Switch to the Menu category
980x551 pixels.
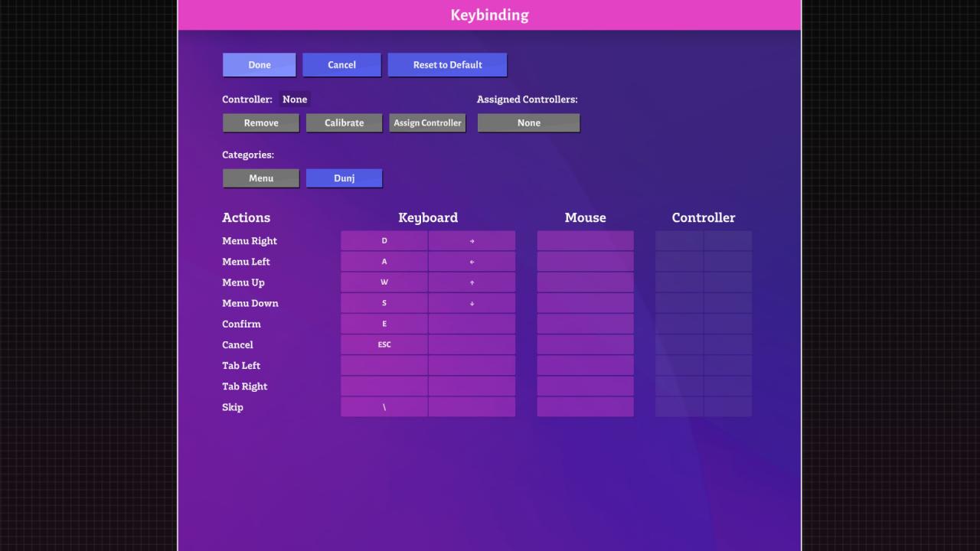pos(260,178)
